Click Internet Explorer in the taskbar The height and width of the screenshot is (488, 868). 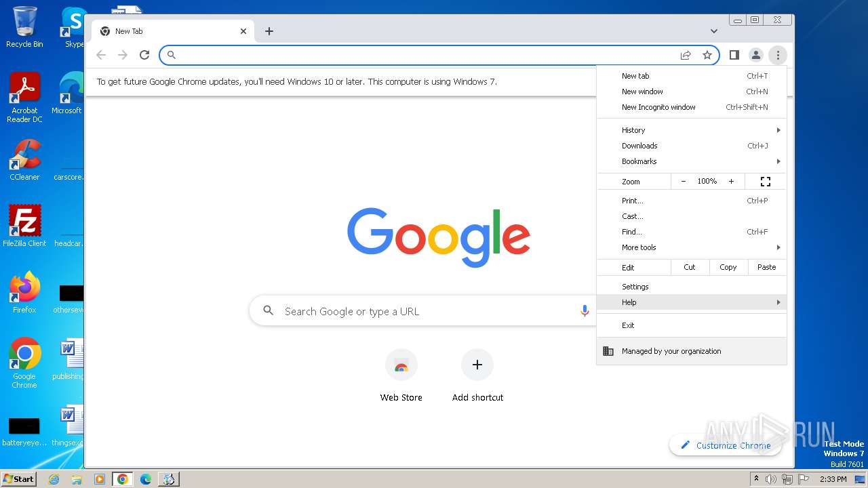pyautogui.click(x=54, y=479)
